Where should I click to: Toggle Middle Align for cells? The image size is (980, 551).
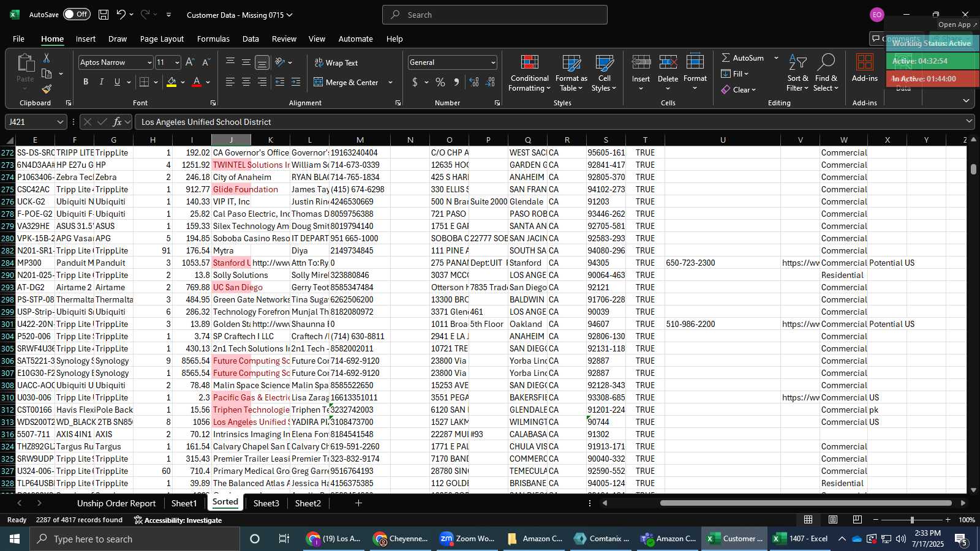246,62
